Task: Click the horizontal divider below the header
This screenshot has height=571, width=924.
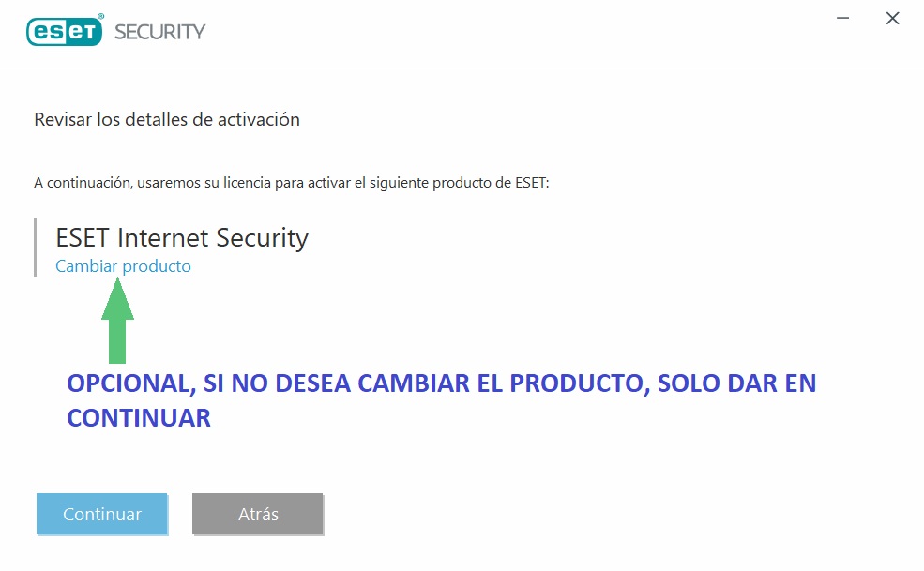Action: tap(462, 68)
